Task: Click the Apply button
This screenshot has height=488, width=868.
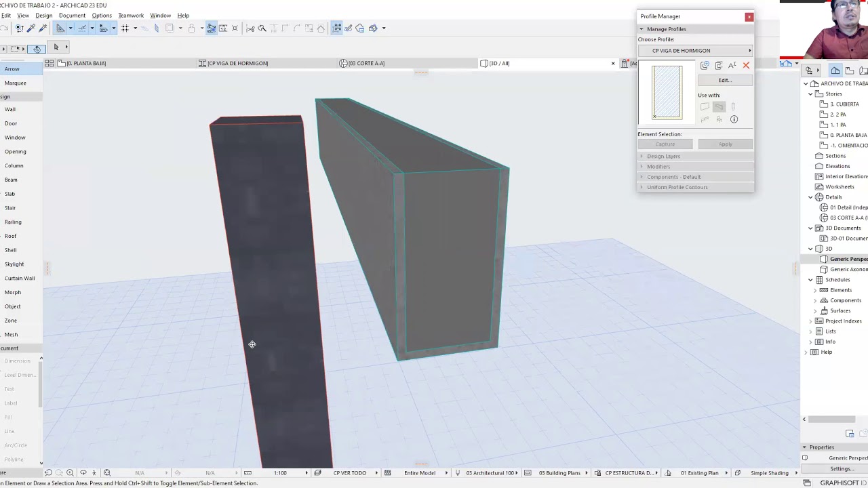Action: pyautogui.click(x=725, y=144)
